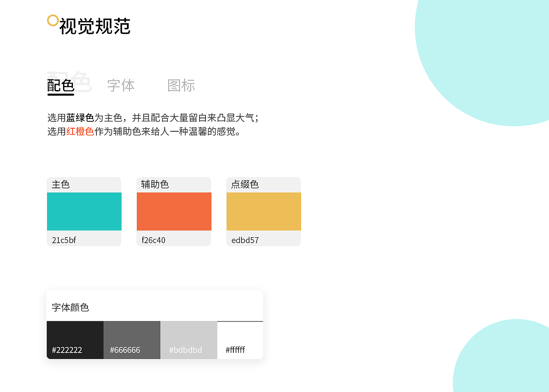The image size is (549, 392).
Task: Click the orange ring icon beside 视觉规范
Action: (x=53, y=20)
